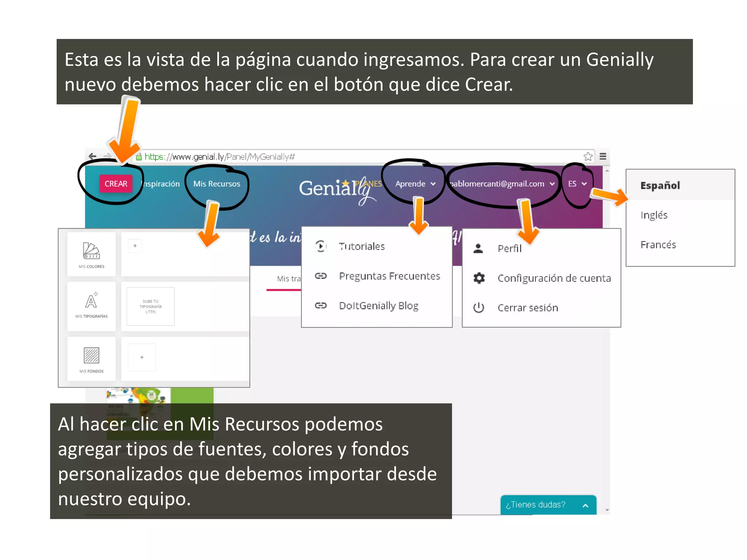This screenshot has width=747, height=560.
Task: Open the browser hamburger menu icon
Action: point(603,156)
